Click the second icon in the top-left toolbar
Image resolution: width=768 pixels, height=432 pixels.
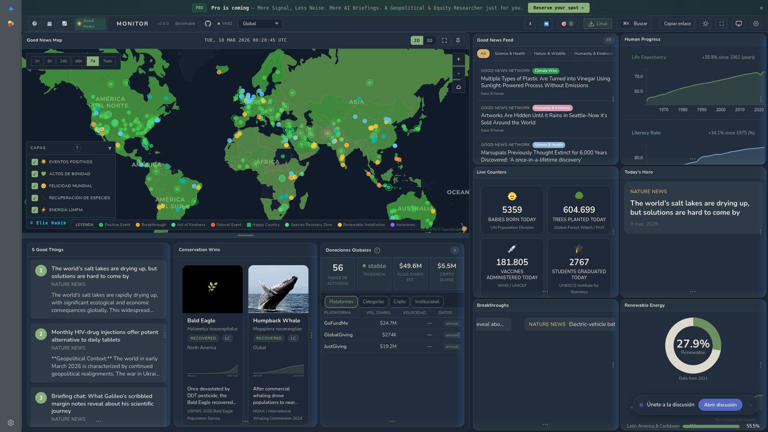click(x=49, y=24)
